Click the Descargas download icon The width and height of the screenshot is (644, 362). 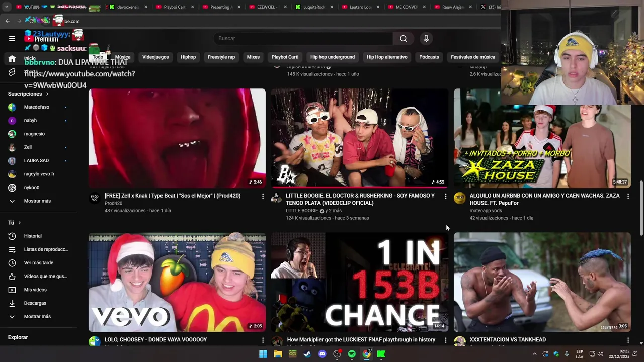(x=12, y=303)
